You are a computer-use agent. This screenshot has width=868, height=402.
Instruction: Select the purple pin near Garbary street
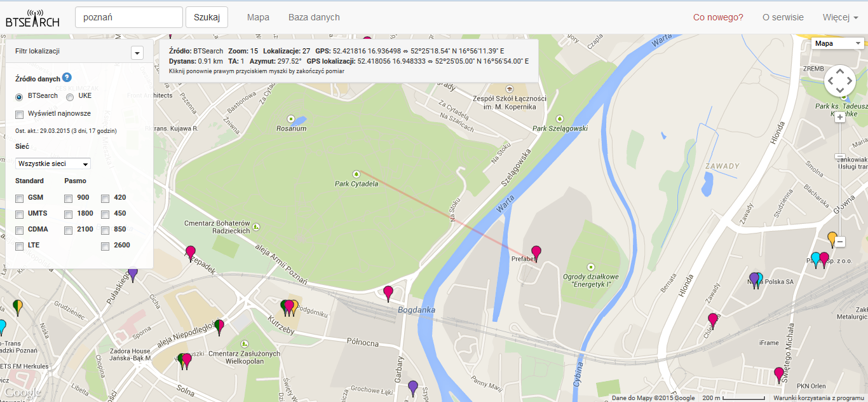413,388
